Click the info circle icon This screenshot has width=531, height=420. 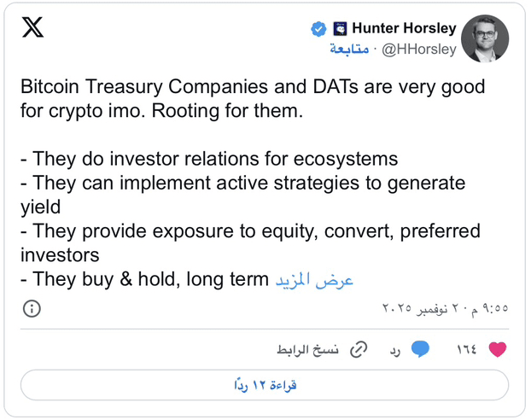click(32, 308)
